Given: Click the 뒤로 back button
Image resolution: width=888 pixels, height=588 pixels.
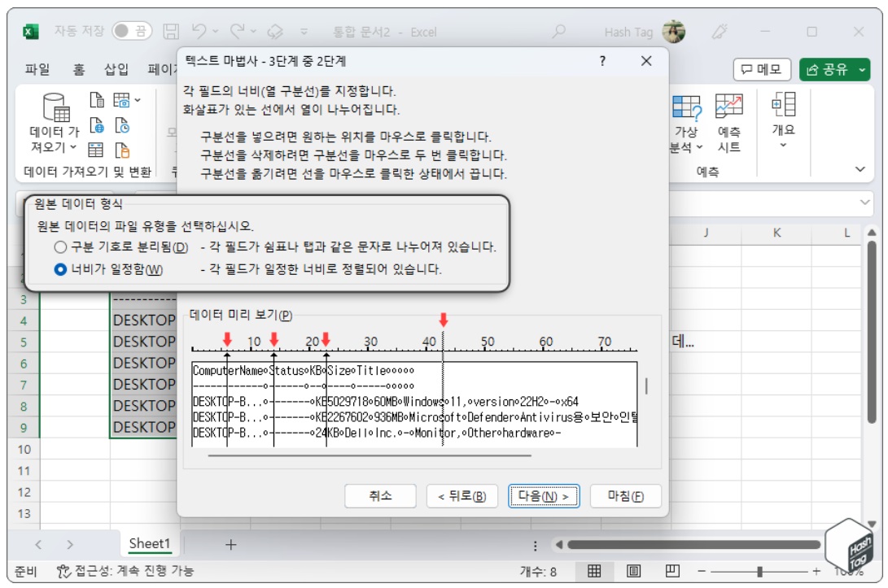Looking at the screenshot, I should pos(461,496).
